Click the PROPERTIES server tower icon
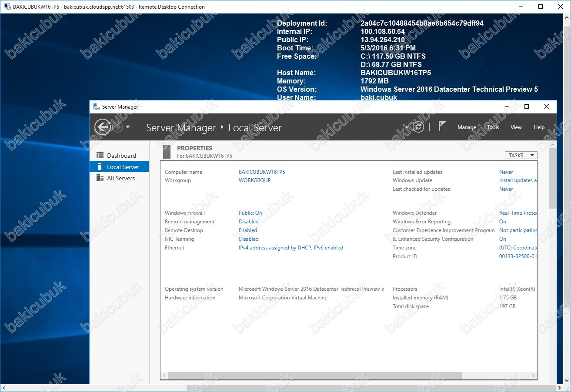Viewport: 571px width, 392px height. coord(167,152)
